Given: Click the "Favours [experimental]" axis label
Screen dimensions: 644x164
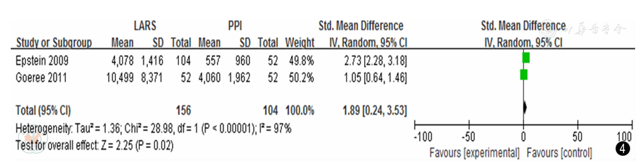Looking at the screenshot, I should pyautogui.click(x=474, y=153).
